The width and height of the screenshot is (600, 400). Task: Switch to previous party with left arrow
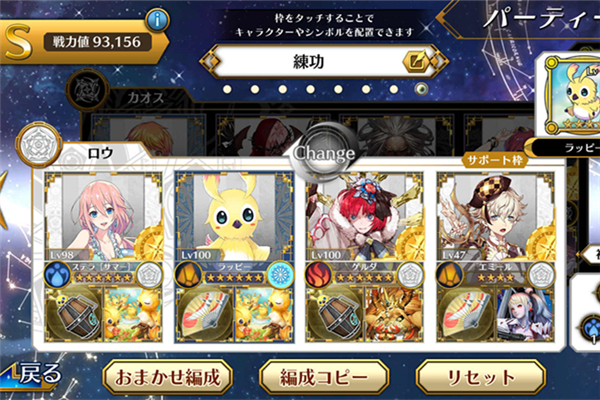(210, 61)
